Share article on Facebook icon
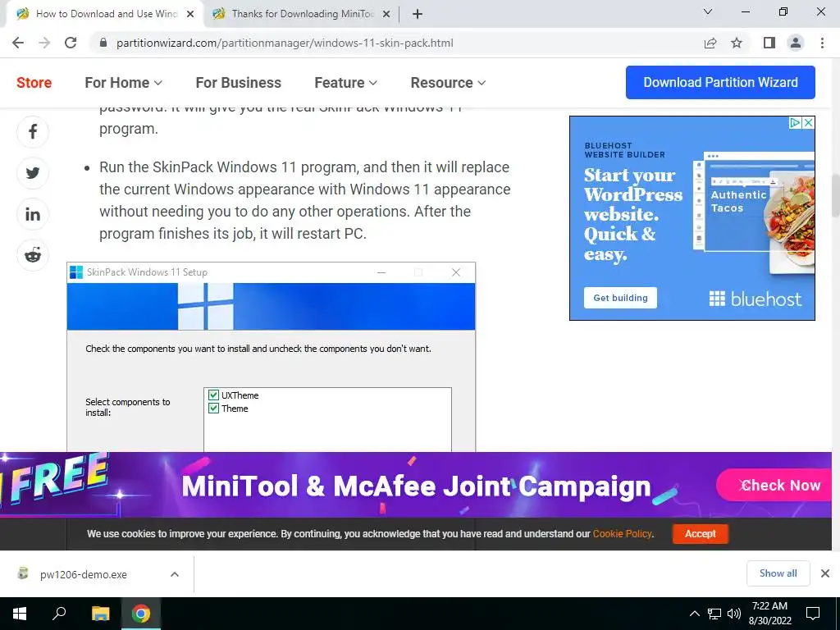Viewport: 840px width, 630px height. pyautogui.click(x=33, y=132)
